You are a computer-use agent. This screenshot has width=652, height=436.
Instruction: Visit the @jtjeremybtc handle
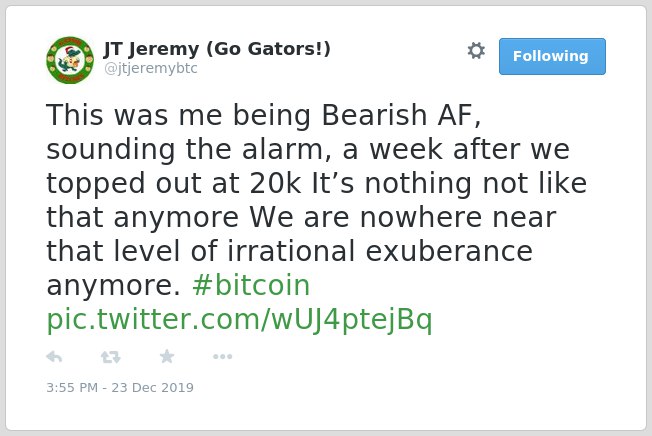click(151, 68)
